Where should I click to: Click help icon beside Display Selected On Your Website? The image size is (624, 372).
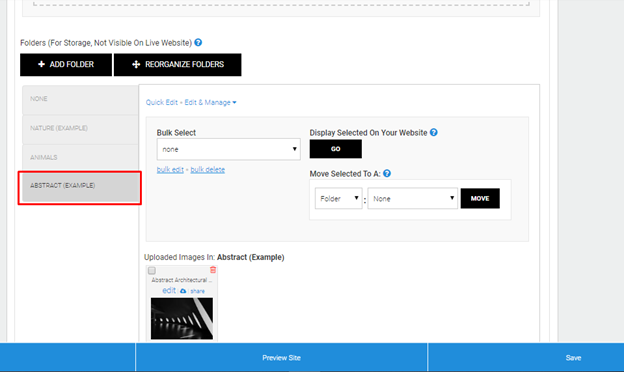pyautogui.click(x=434, y=132)
